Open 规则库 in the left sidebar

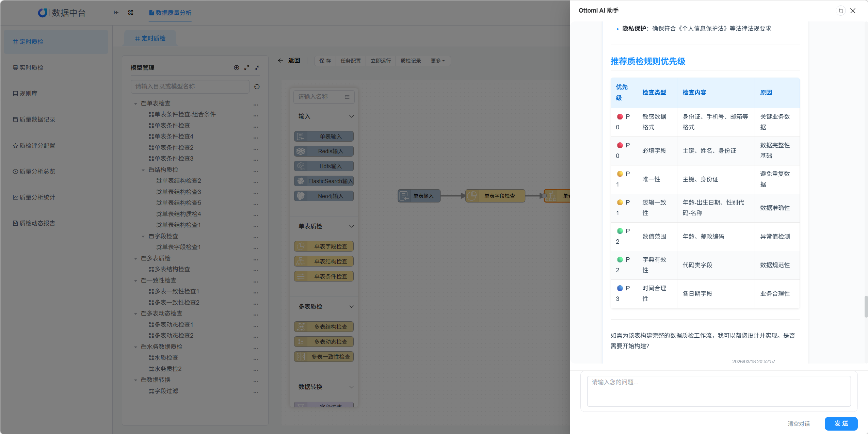[x=29, y=93]
